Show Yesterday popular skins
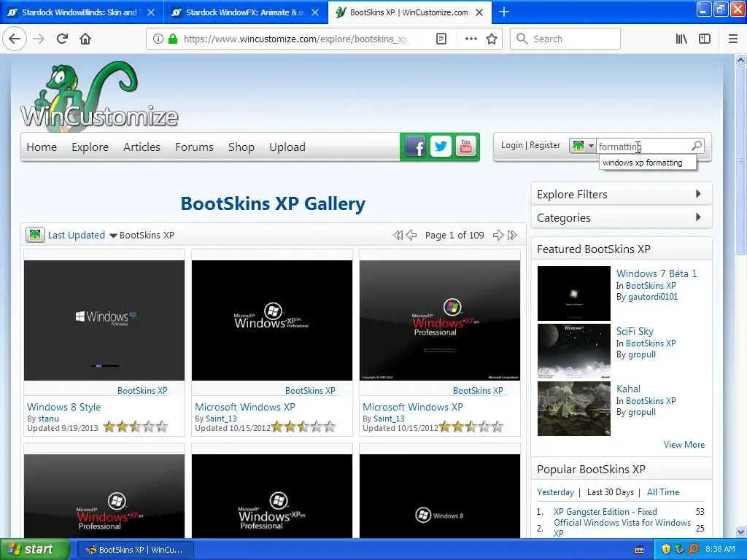Screen dimensions: 747x560 point(555,492)
